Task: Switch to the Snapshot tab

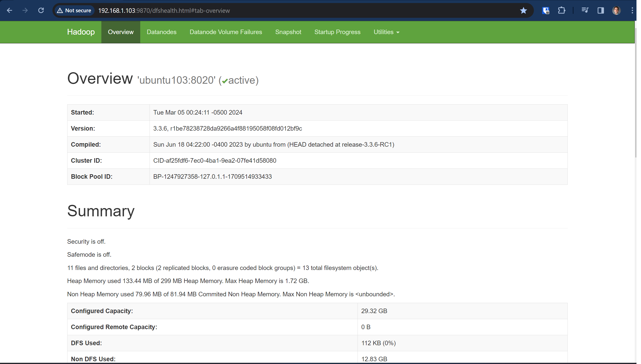Action: click(288, 32)
